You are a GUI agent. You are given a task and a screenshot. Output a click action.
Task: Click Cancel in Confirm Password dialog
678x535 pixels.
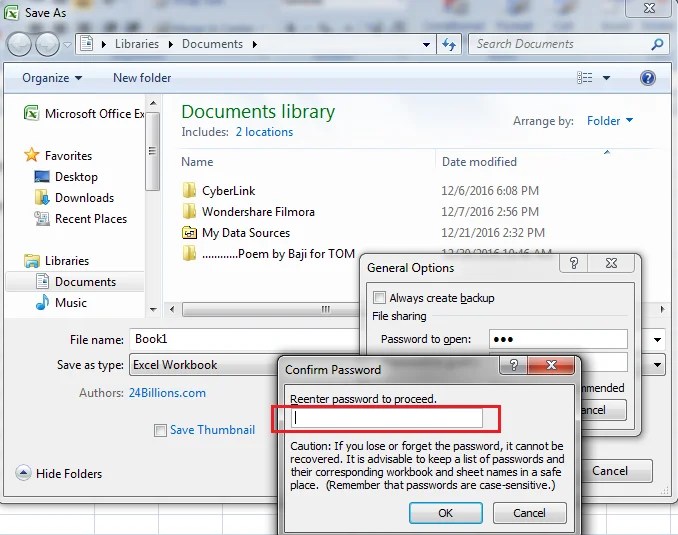[529, 513]
